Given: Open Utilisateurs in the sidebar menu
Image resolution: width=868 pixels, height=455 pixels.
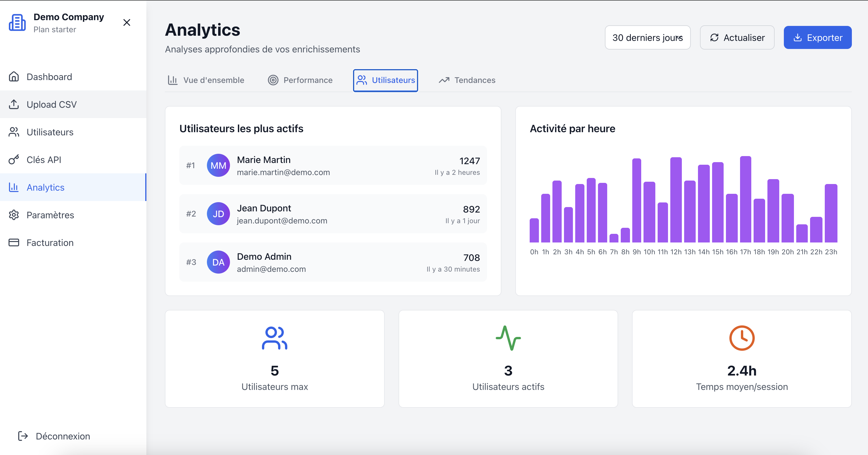Looking at the screenshot, I should click(50, 132).
